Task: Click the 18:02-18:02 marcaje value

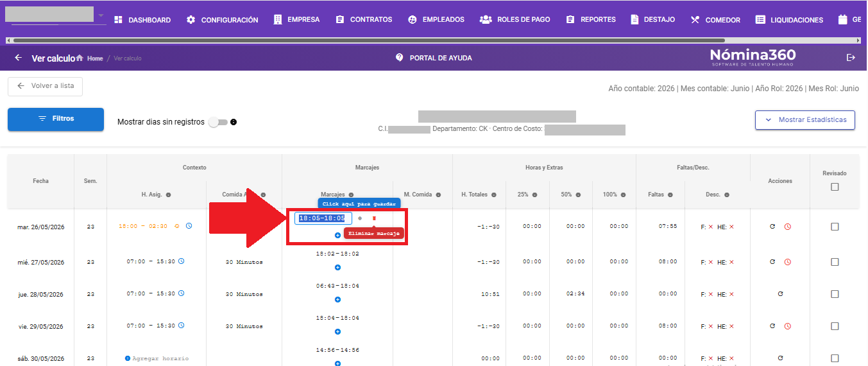Action: [x=337, y=254]
